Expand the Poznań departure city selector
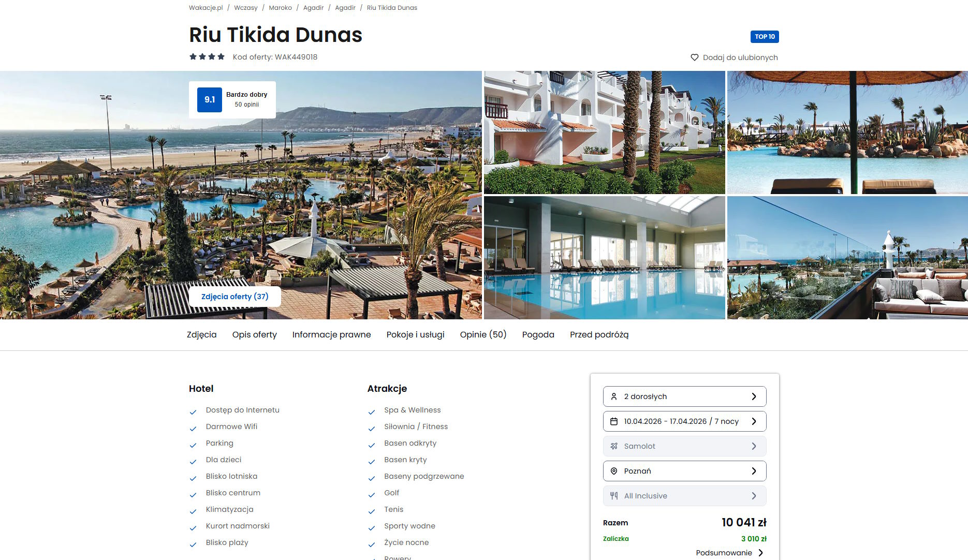 coord(684,471)
